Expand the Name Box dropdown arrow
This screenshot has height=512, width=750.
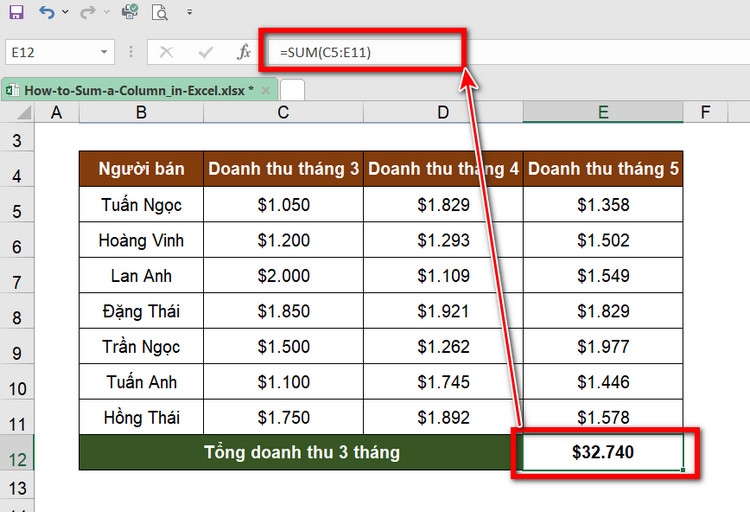click(x=104, y=52)
